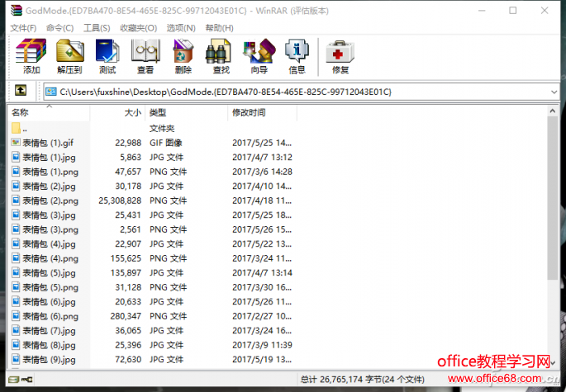Sort by 类型 column header
The image size is (566, 392).
pos(186,112)
